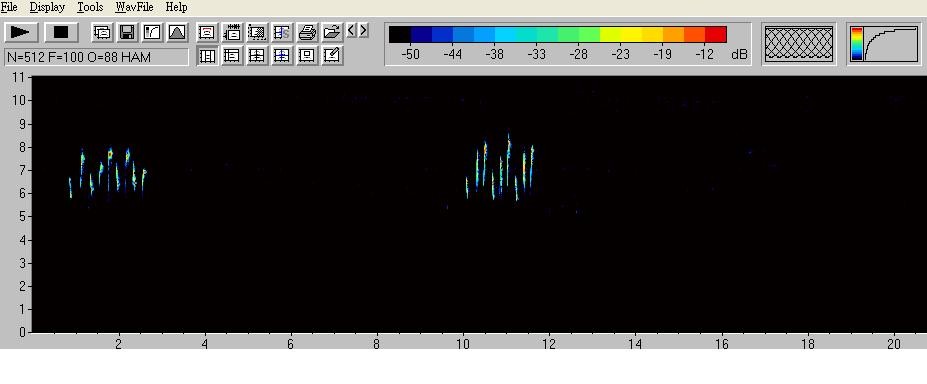Open the Tools menu
This screenshot has width=927, height=384.
(x=90, y=7)
